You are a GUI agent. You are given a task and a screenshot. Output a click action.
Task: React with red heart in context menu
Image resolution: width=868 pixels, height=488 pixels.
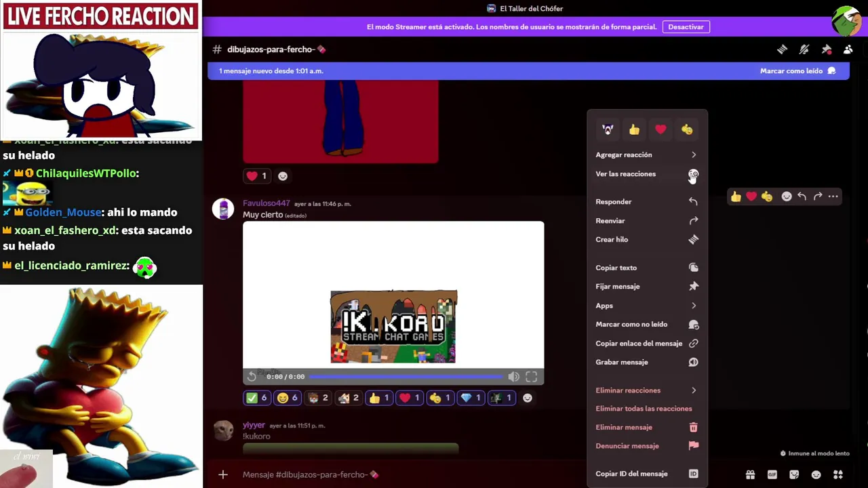660,129
